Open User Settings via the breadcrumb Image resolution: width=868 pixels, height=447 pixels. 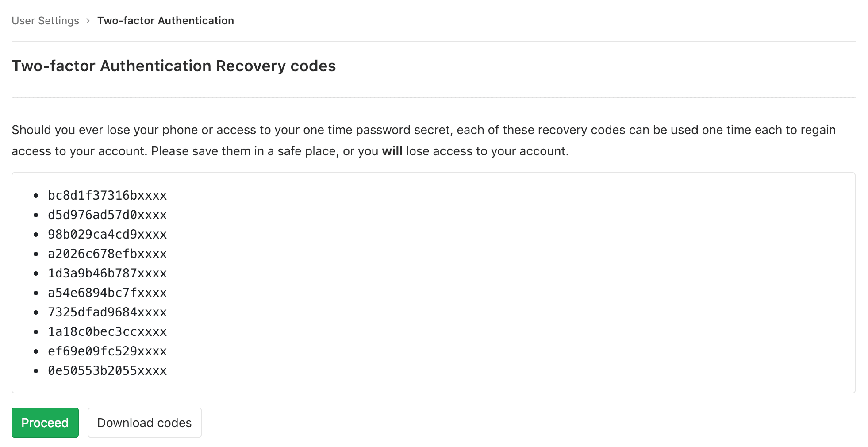click(45, 20)
